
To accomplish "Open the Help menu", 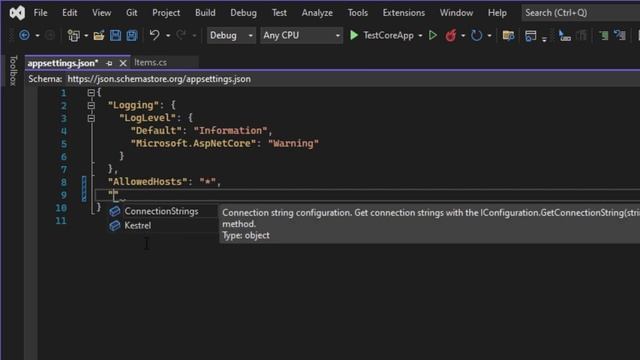I will [497, 13].
